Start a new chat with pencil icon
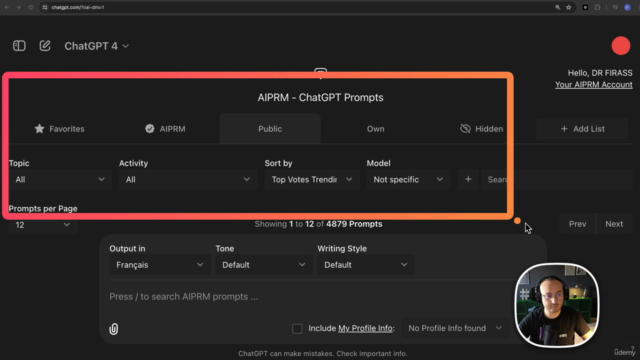Screen dimensions: 640x360 click(x=45, y=46)
